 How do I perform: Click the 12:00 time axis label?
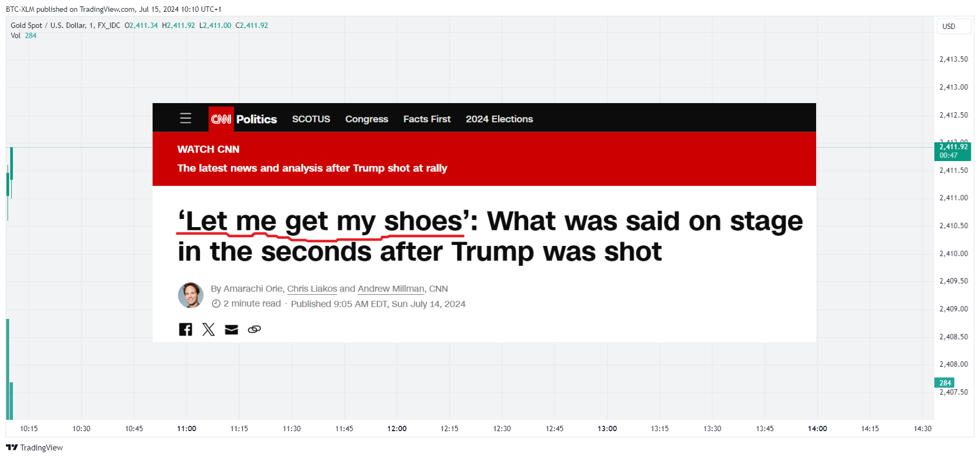point(397,428)
